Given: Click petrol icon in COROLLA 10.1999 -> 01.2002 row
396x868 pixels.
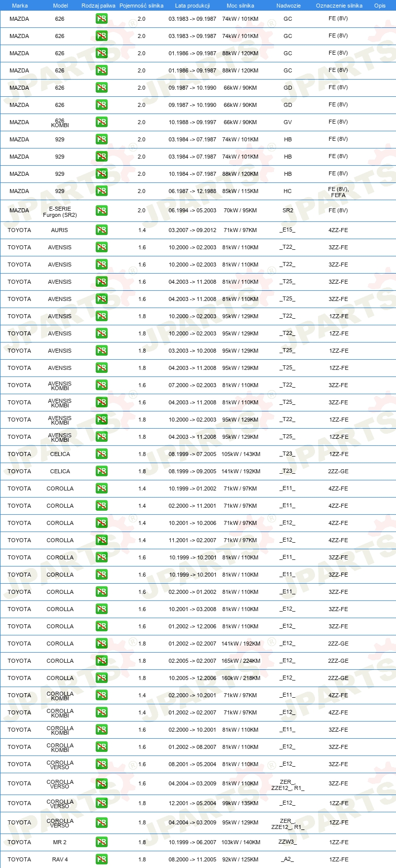Looking at the screenshot, I should tap(102, 488).
